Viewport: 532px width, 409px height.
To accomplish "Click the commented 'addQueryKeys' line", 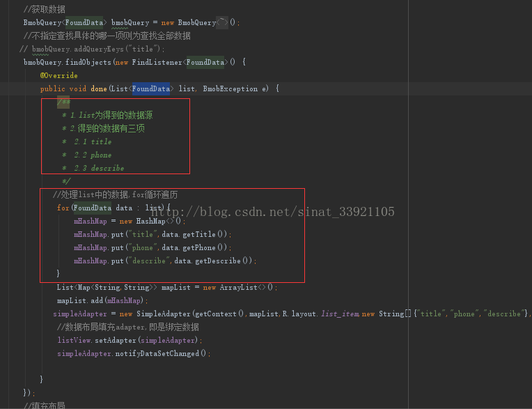I will tap(92, 49).
